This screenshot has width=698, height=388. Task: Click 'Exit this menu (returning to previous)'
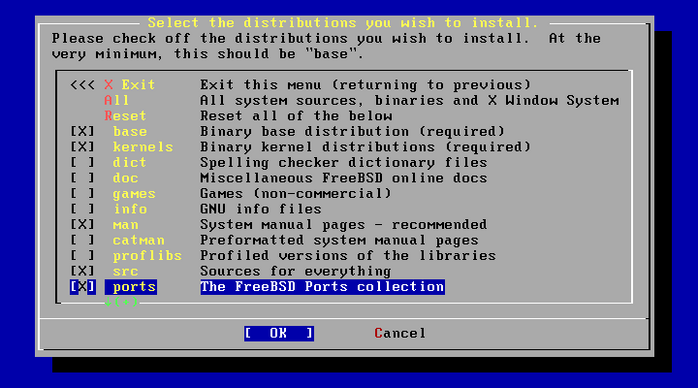tap(365, 85)
